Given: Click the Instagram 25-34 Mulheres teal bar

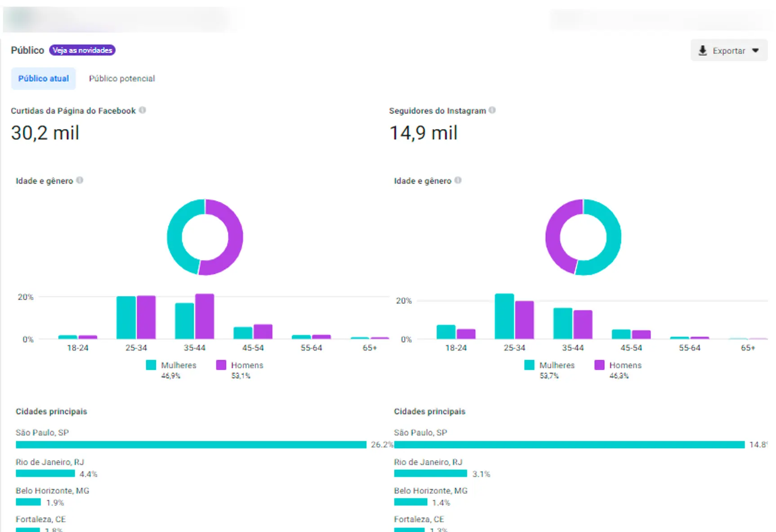Looking at the screenshot, I should (504, 316).
